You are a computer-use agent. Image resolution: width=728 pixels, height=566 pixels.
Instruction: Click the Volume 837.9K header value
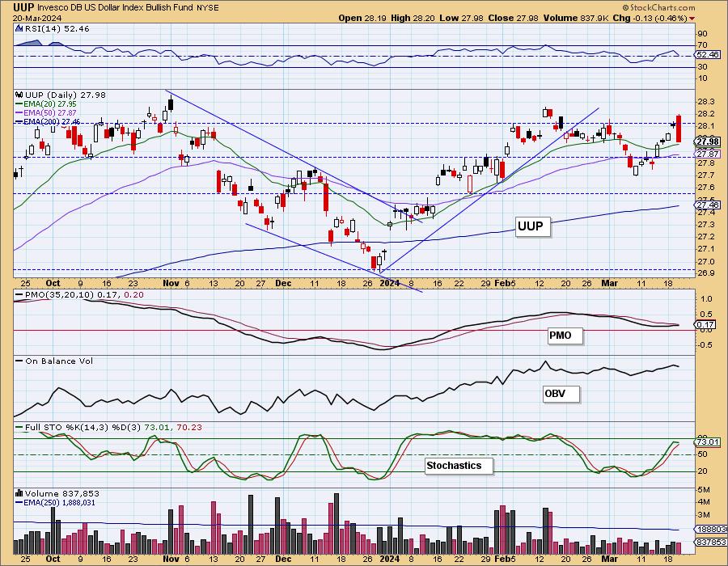click(576, 18)
